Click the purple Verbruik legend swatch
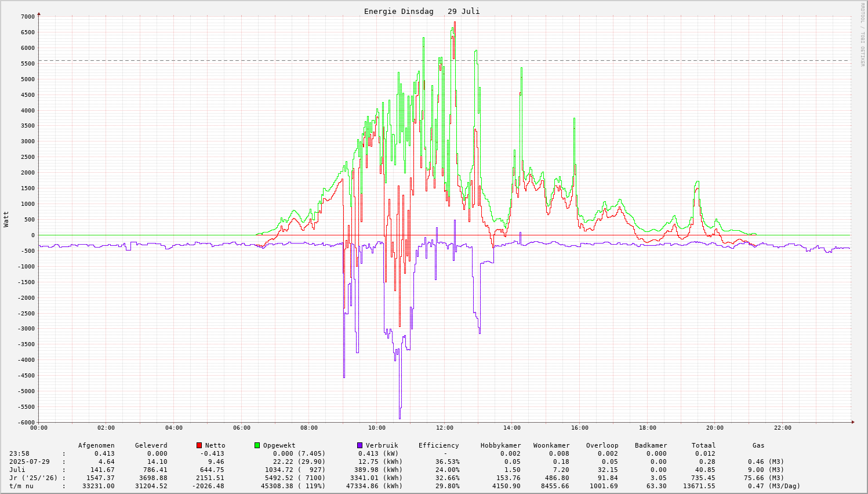Viewport: 868px width, 494px height. point(359,445)
